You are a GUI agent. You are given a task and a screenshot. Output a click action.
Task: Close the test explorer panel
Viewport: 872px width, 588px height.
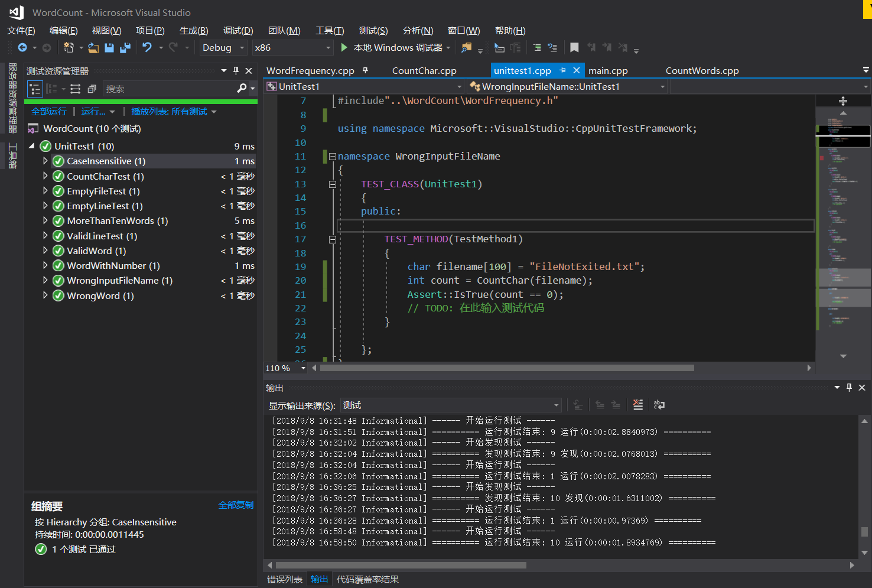coord(249,71)
